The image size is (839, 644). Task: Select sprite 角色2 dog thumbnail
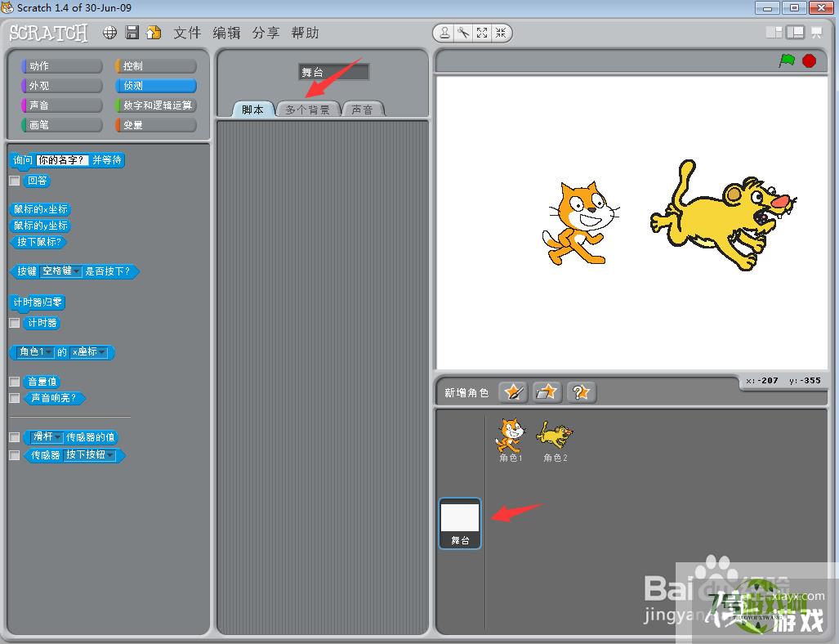click(x=555, y=440)
